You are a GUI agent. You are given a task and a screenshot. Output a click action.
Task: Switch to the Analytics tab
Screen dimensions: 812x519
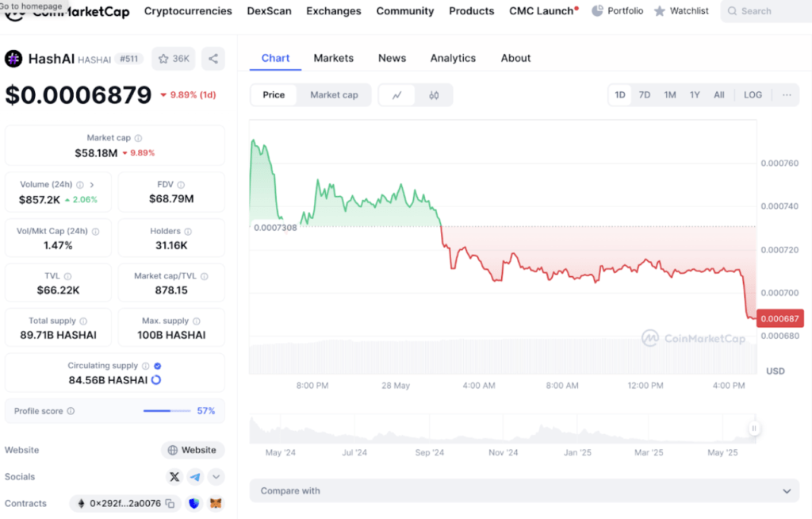tap(453, 58)
